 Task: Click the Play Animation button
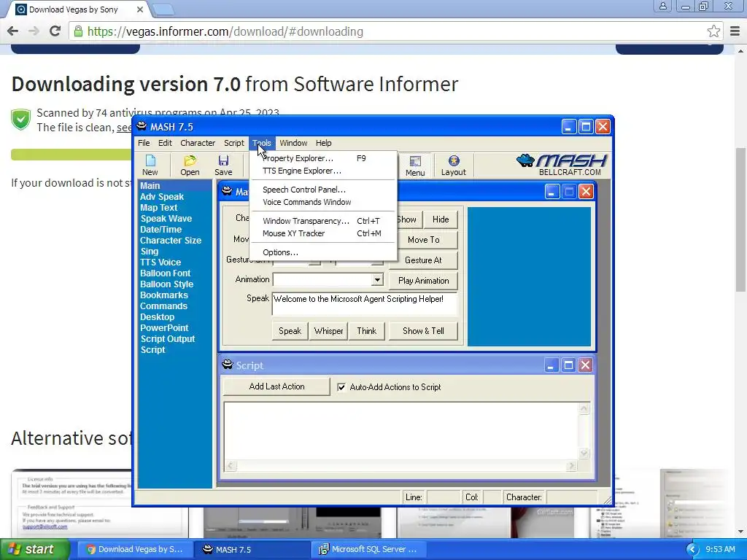424,281
